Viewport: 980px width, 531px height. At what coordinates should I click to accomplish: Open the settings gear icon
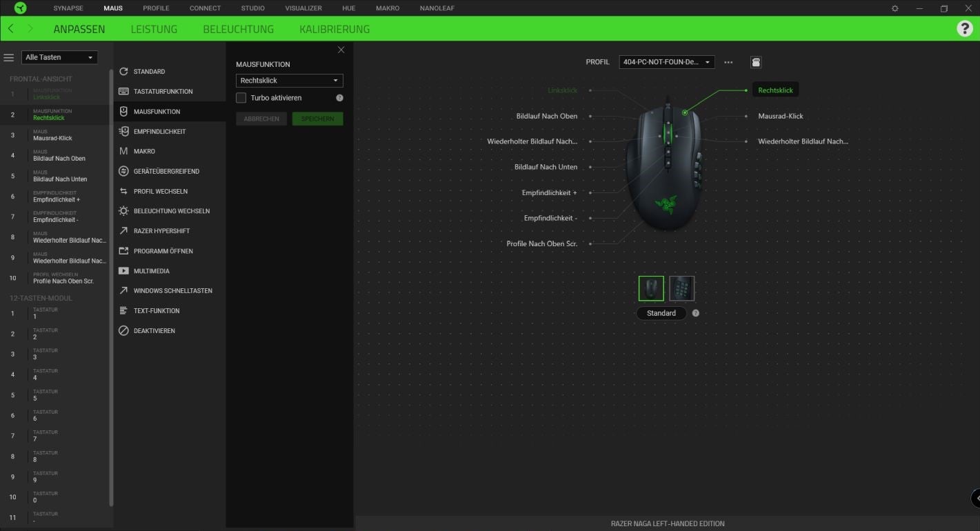[895, 8]
